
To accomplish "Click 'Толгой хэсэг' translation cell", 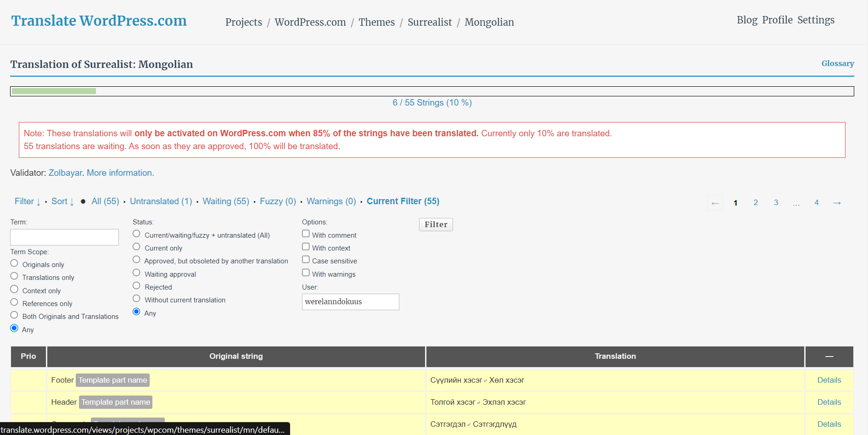I will click(615, 402).
